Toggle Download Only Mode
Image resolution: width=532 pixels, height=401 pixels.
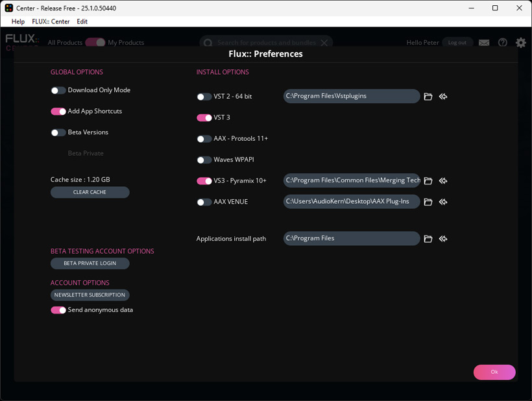click(x=58, y=90)
